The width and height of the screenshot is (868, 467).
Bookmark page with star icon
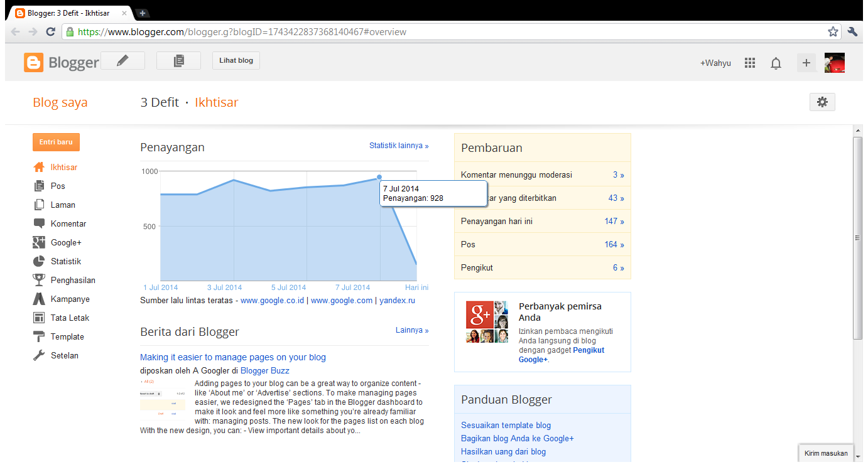tap(833, 31)
